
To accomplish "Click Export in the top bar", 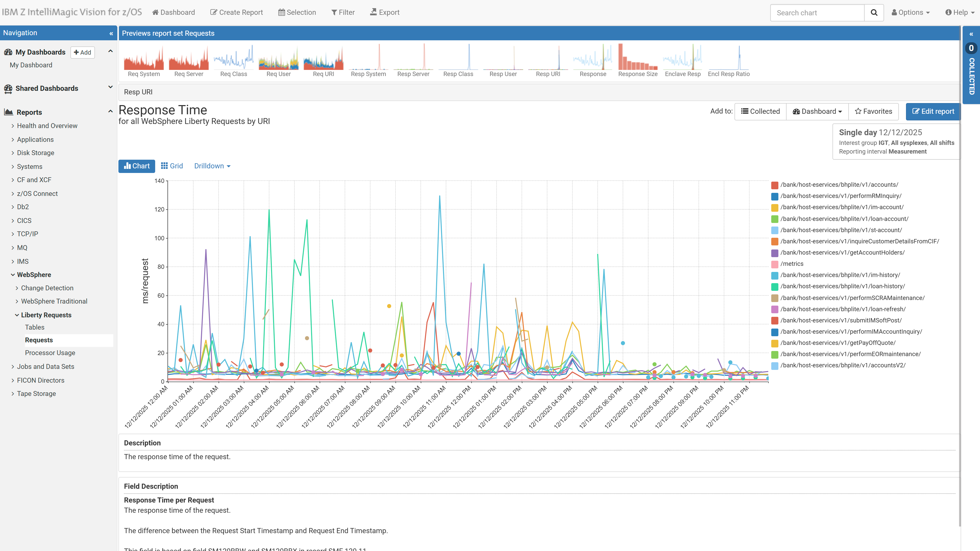I will point(385,12).
